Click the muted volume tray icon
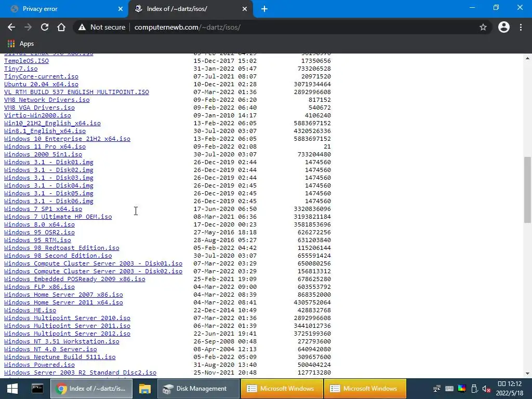The image size is (532, 399). coord(486,389)
